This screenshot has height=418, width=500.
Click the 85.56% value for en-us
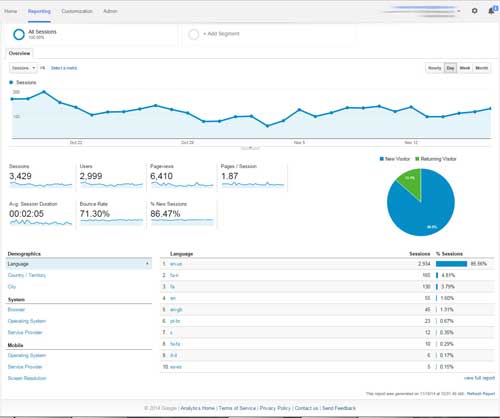479,264
